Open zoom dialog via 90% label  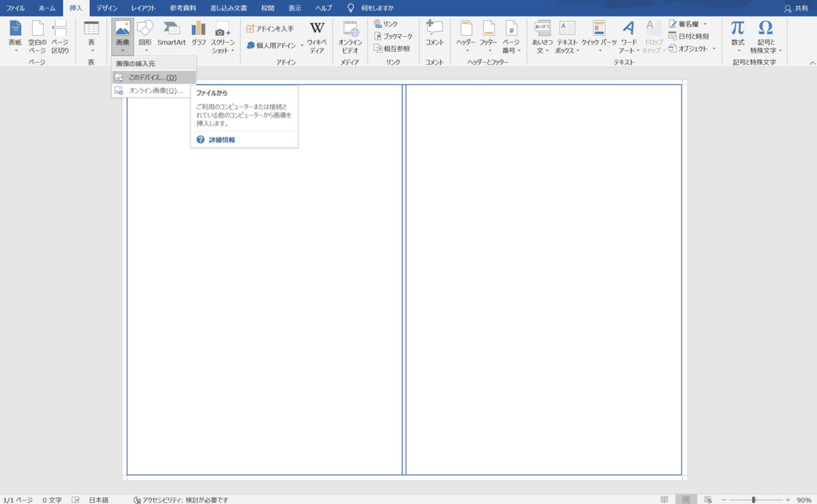point(803,499)
